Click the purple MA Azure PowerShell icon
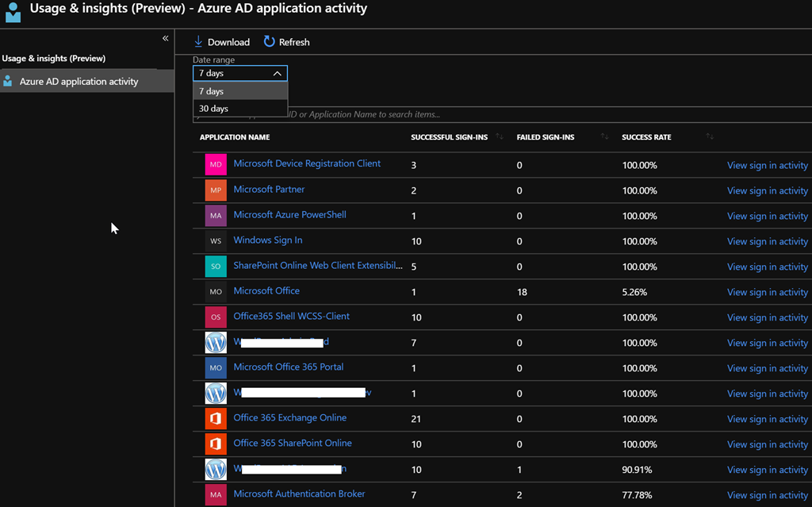The image size is (812, 507). [216, 215]
